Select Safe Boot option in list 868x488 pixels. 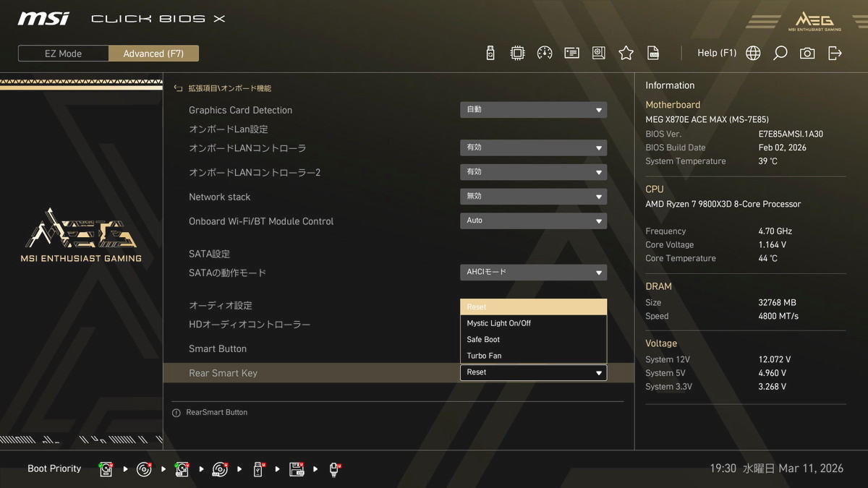click(x=533, y=340)
